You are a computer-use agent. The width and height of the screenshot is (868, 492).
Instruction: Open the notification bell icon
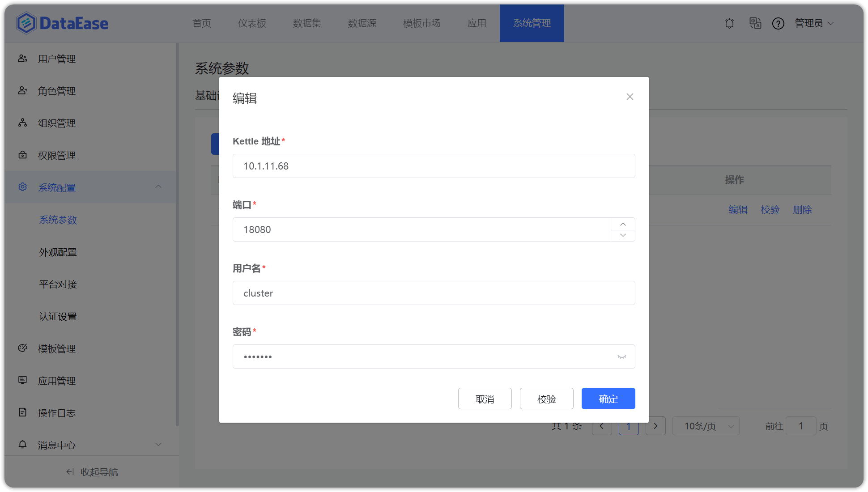[x=729, y=23]
